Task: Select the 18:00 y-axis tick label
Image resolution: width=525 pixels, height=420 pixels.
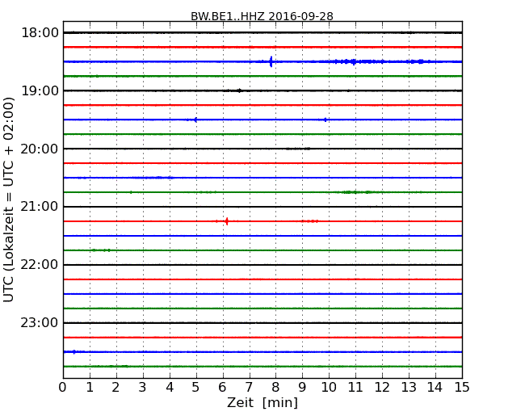Action: click(x=40, y=33)
